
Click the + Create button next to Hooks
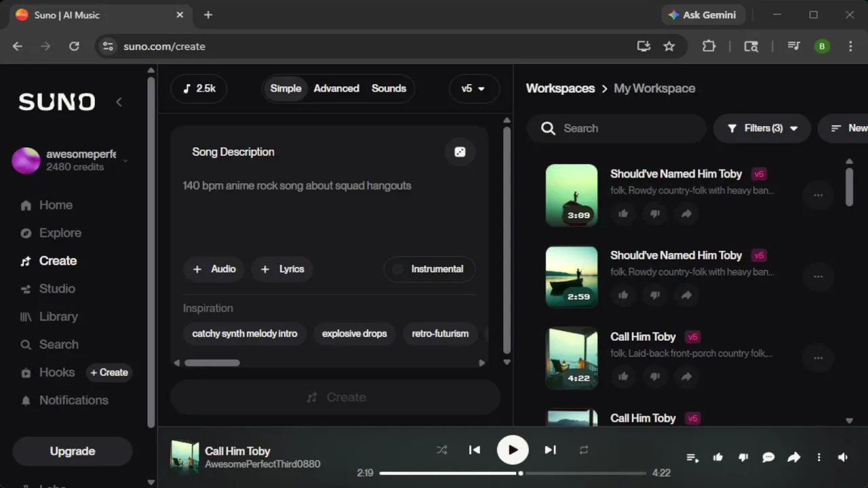click(108, 372)
